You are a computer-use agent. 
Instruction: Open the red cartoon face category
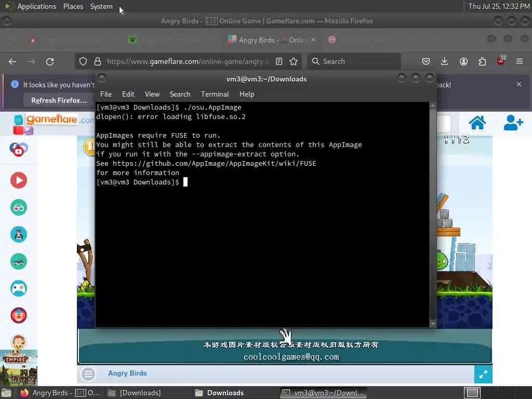[x=19, y=315]
